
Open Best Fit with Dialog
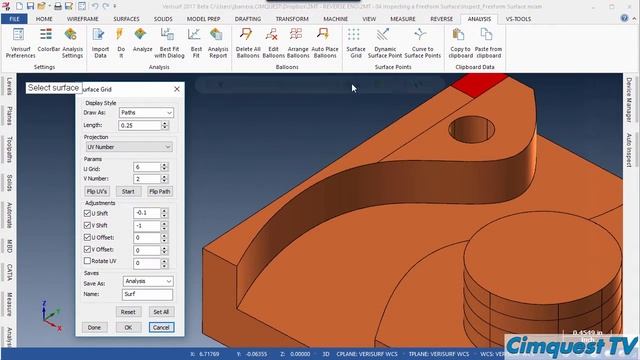click(169, 43)
